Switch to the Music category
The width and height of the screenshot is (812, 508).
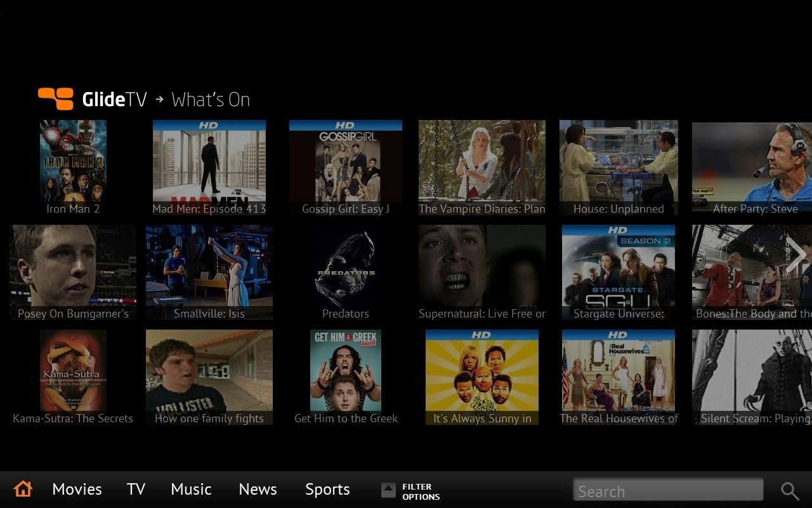tap(191, 490)
